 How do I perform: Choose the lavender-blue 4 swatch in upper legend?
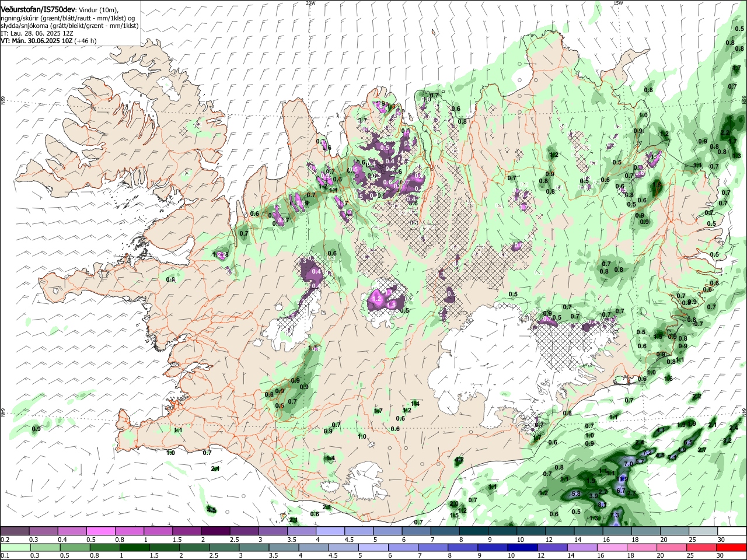tap(329, 531)
